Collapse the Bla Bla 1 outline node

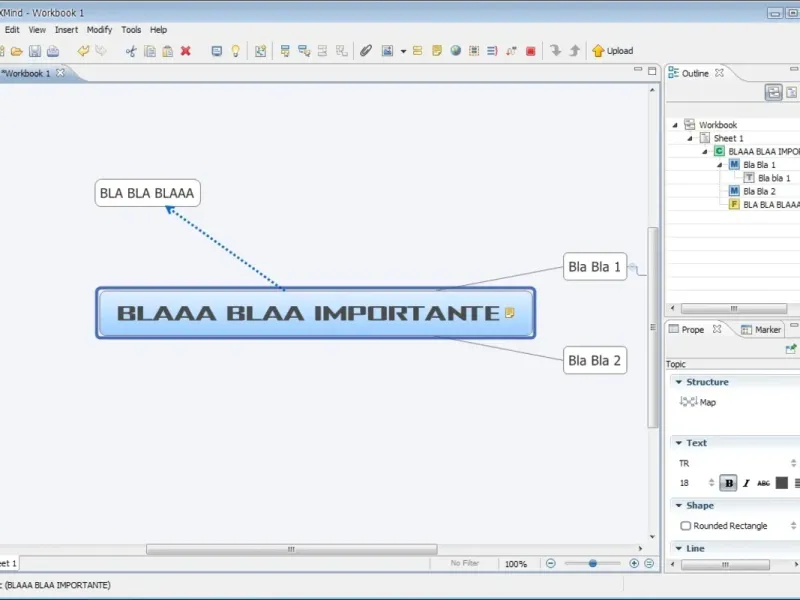coord(719,165)
